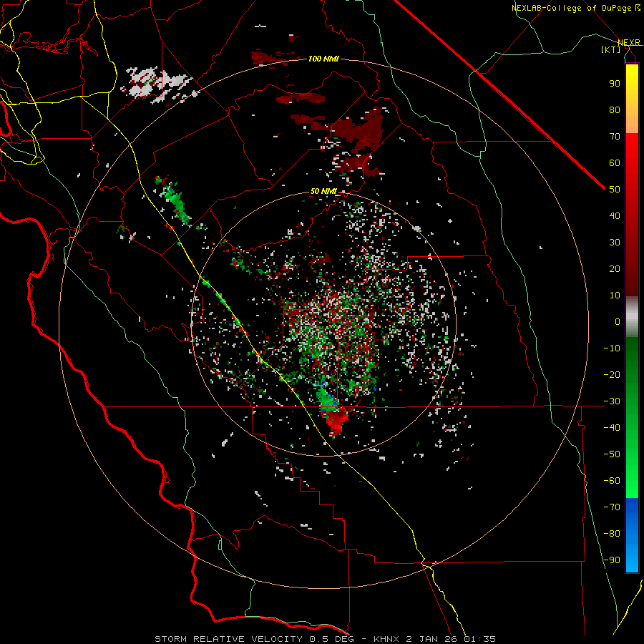644x644 pixels.
Task: Click the [KT] unit label
Action: 611,49
